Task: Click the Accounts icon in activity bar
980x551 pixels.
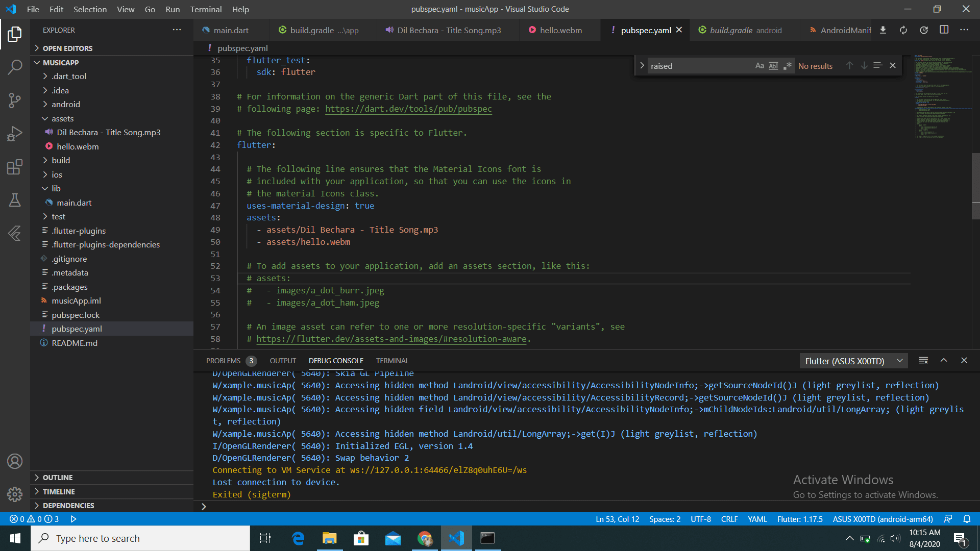Action: tap(15, 461)
